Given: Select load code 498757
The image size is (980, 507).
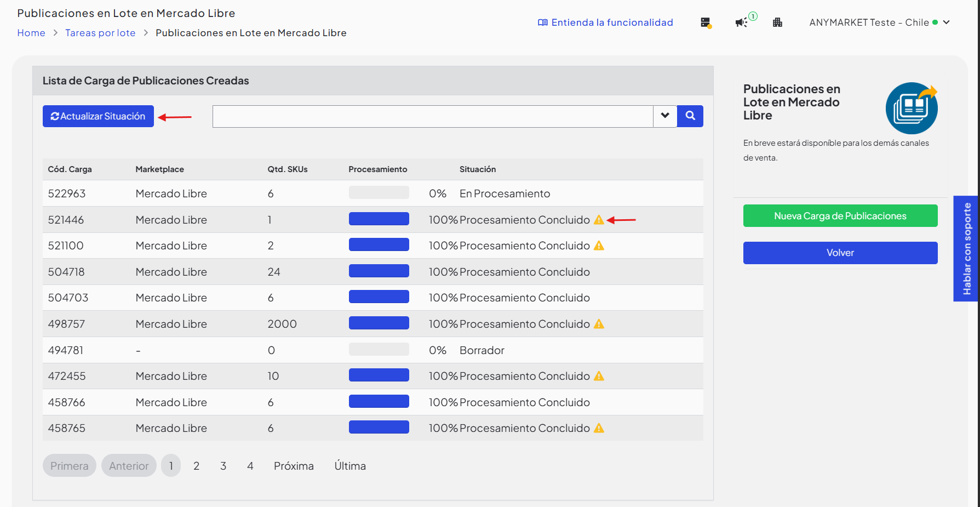Looking at the screenshot, I should click(66, 324).
